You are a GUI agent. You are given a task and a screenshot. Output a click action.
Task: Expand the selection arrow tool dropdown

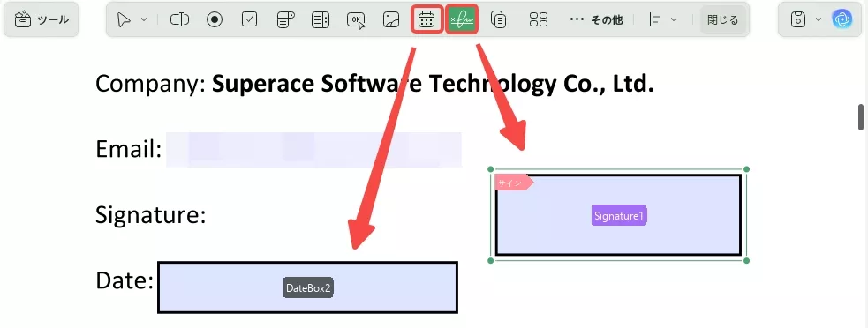point(144,20)
